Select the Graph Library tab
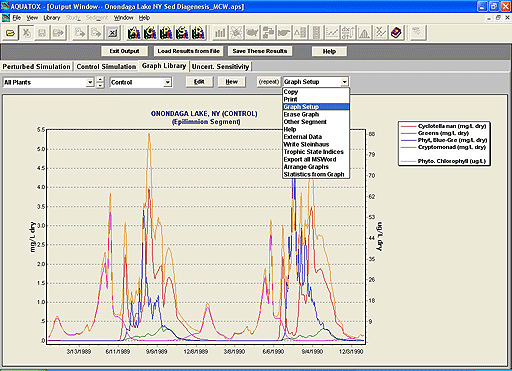The width and height of the screenshot is (512, 371). 164,66
